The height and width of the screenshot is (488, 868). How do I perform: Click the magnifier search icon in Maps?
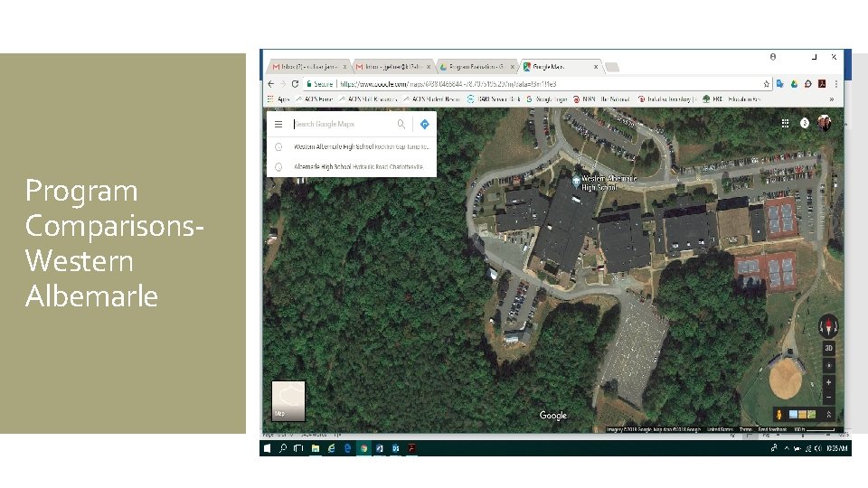click(401, 124)
